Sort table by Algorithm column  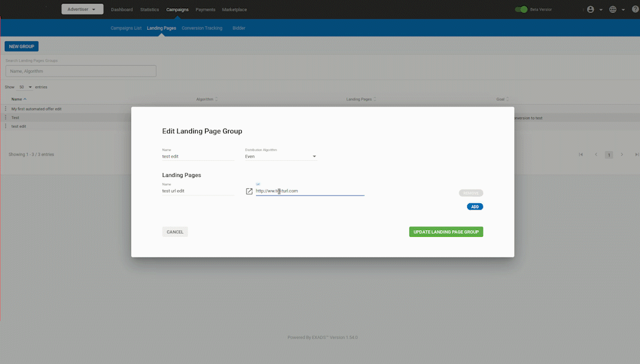207,99
